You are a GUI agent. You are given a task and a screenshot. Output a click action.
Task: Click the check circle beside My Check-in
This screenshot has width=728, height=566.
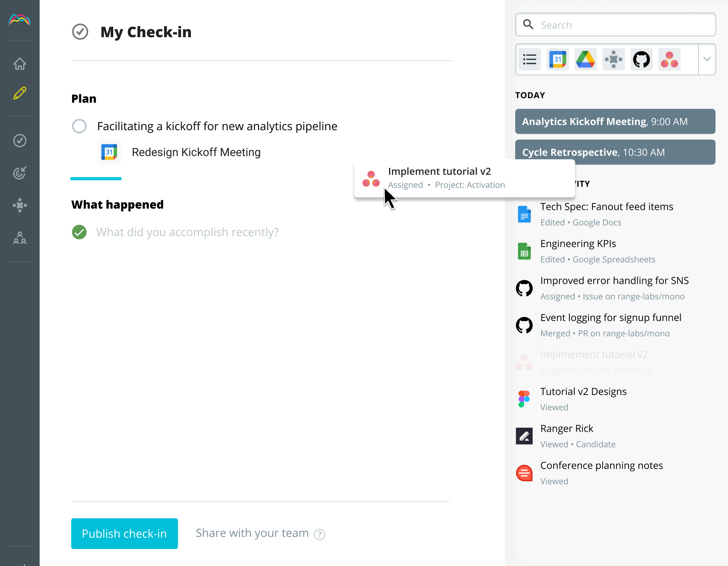[x=80, y=32]
